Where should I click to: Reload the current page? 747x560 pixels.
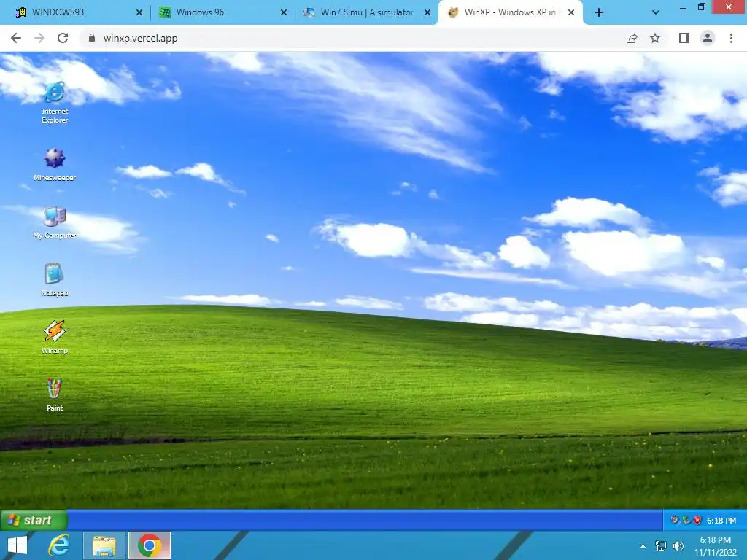[63, 38]
